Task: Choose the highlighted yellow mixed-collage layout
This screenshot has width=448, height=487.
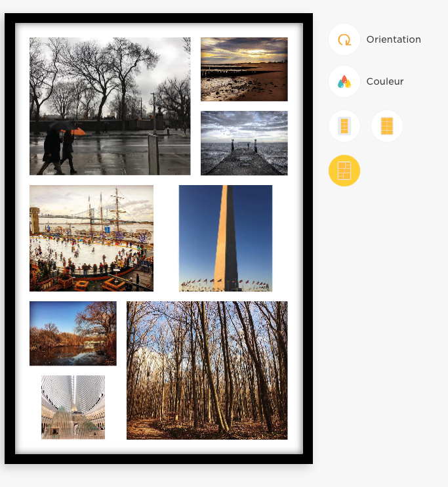Action: (344, 171)
